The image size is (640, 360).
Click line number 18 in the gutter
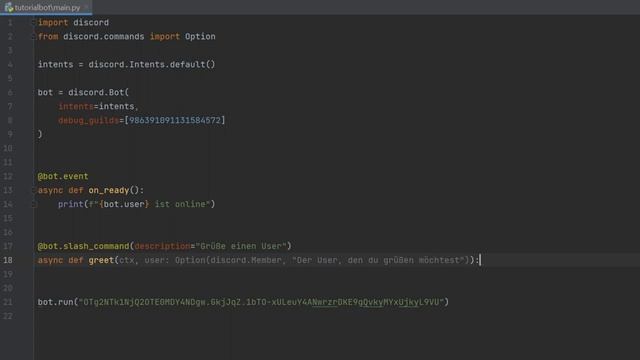pyautogui.click(x=8, y=260)
